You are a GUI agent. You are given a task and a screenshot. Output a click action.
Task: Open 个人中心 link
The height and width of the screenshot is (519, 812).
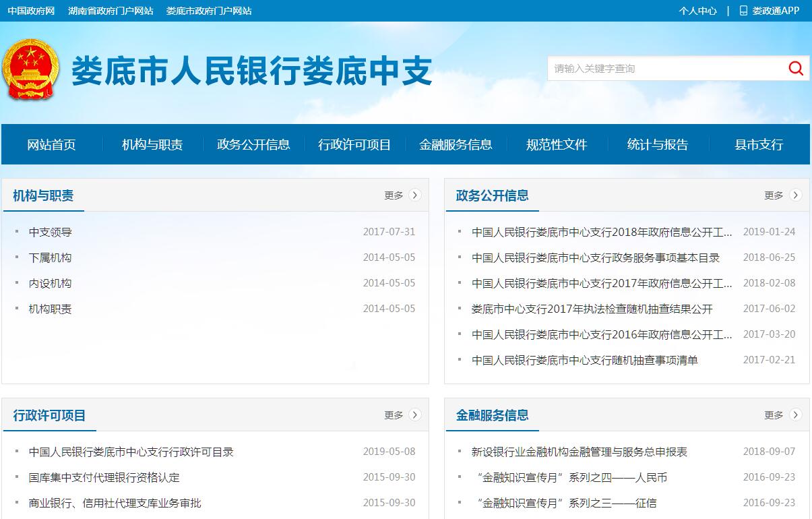coord(697,11)
